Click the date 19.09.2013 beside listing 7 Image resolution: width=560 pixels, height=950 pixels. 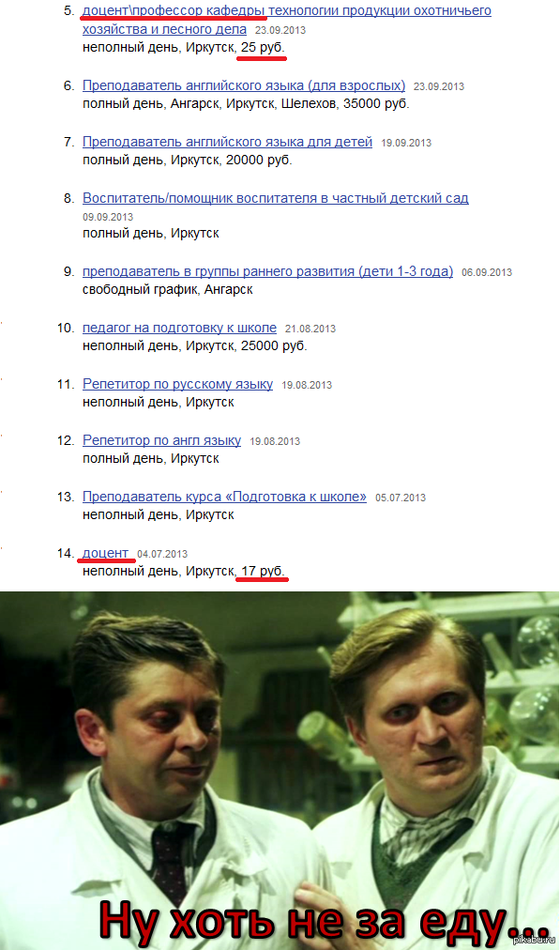(x=406, y=143)
